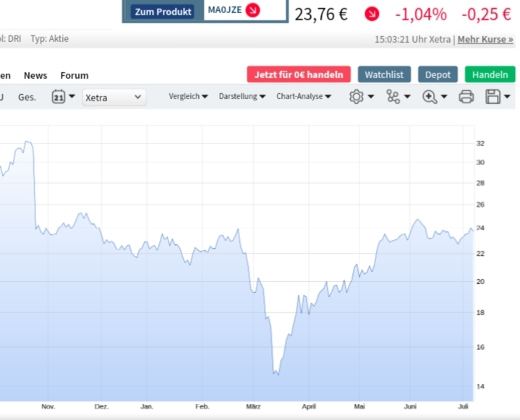This screenshot has height=420, width=520.
Task: Open the Vergleich dropdown
Action: click(x=188, y=96)
